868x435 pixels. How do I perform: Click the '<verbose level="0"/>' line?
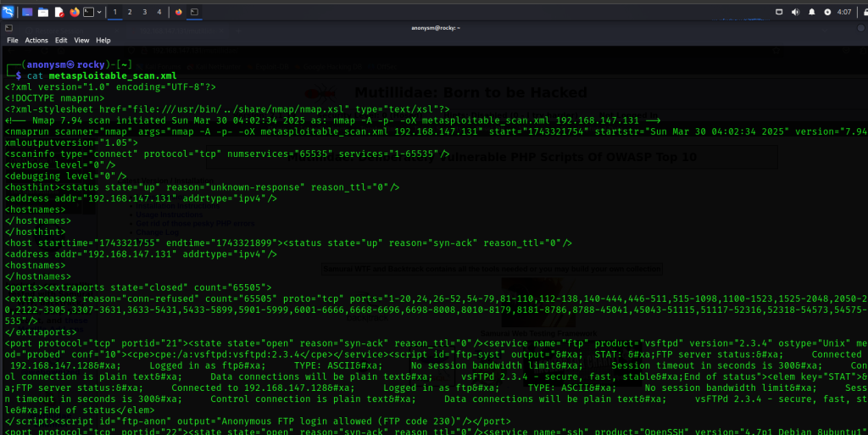(x=60, y=165)
